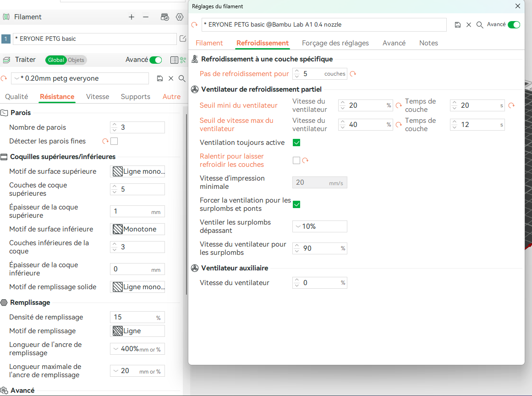Click Épaisseur de la coque supérieure field
Image resolution: width=532 pixels, height=396 pixels.
(137, 211)
